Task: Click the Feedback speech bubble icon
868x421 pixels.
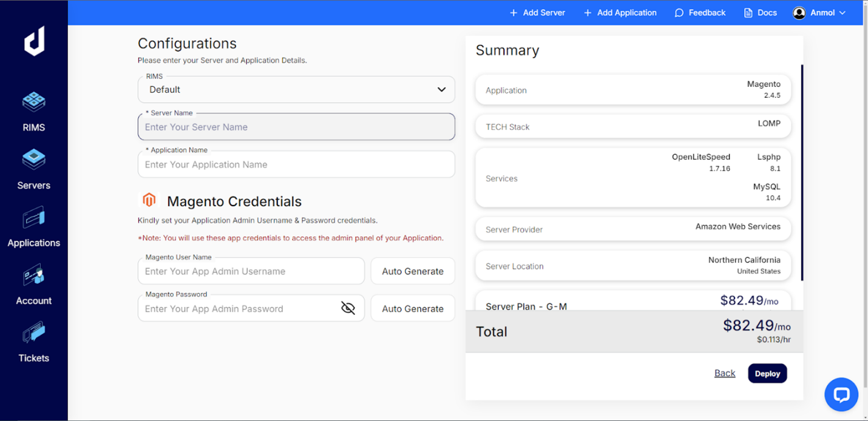Action: [679, 13]
